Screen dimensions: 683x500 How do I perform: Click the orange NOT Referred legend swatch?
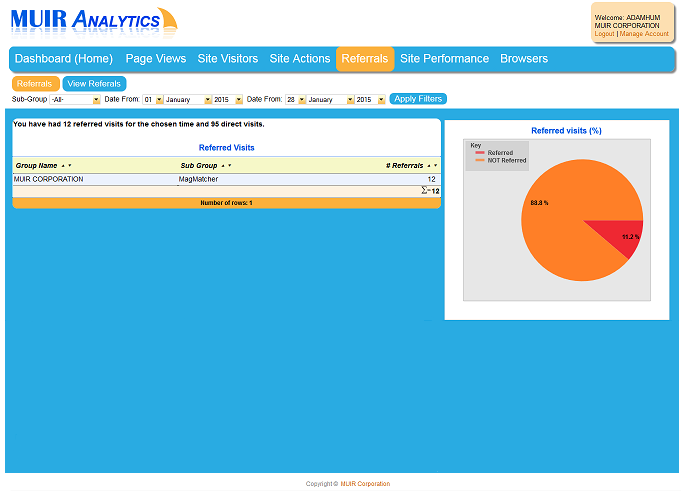pos(480,161)
